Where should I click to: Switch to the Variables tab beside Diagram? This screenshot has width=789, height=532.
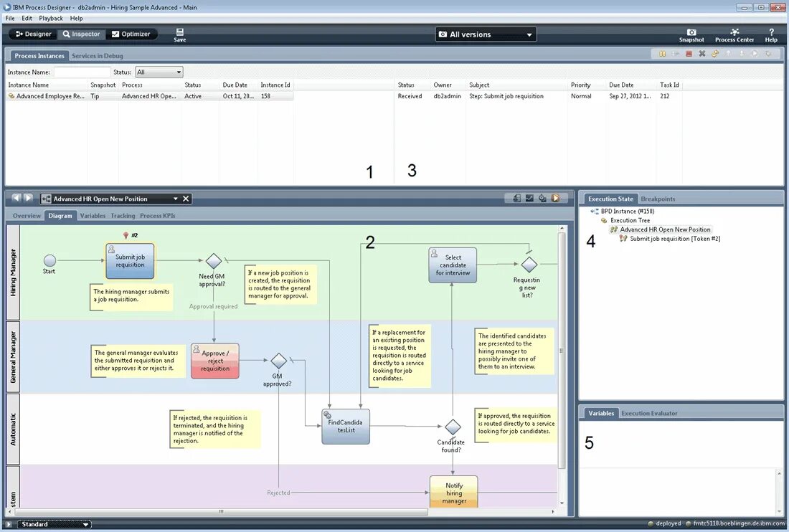click(93, 216)
